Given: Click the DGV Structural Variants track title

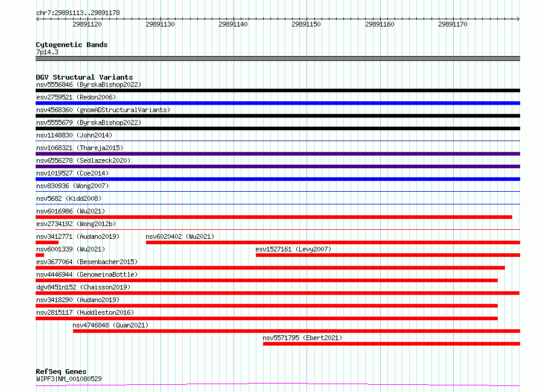Looking at the screenshot, I should (x=84, y=77).
